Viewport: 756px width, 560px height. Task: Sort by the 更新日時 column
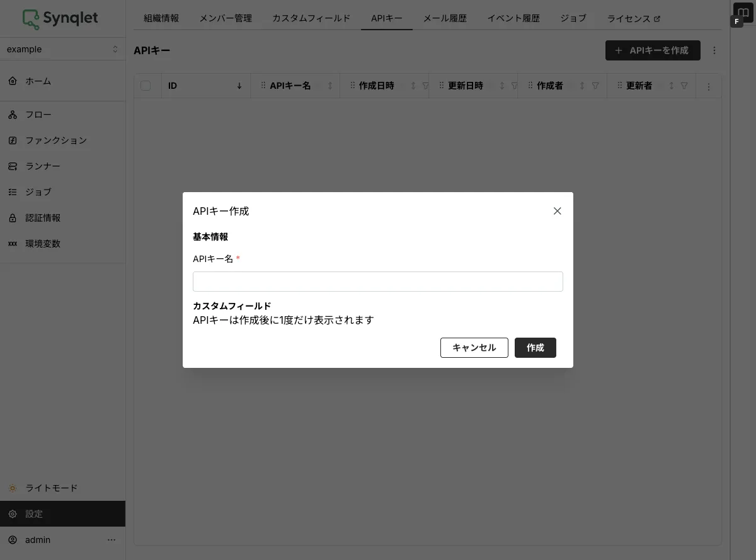(x=502, y=86)
